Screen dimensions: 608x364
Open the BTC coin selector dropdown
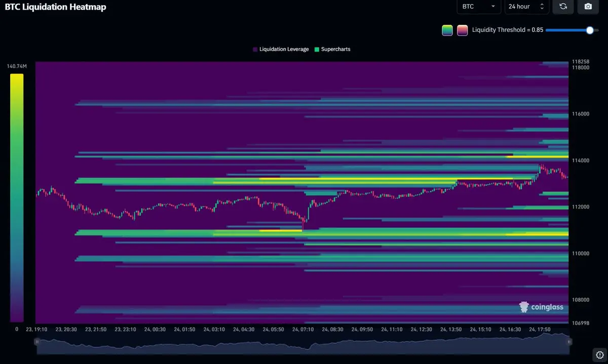coord(479,7)
